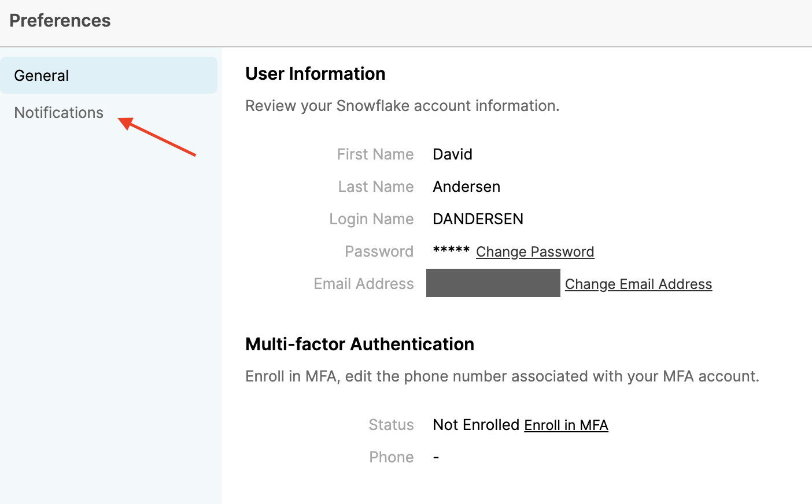Click the Preferences page title
812x504 pixels.
(x=60, y=21)
